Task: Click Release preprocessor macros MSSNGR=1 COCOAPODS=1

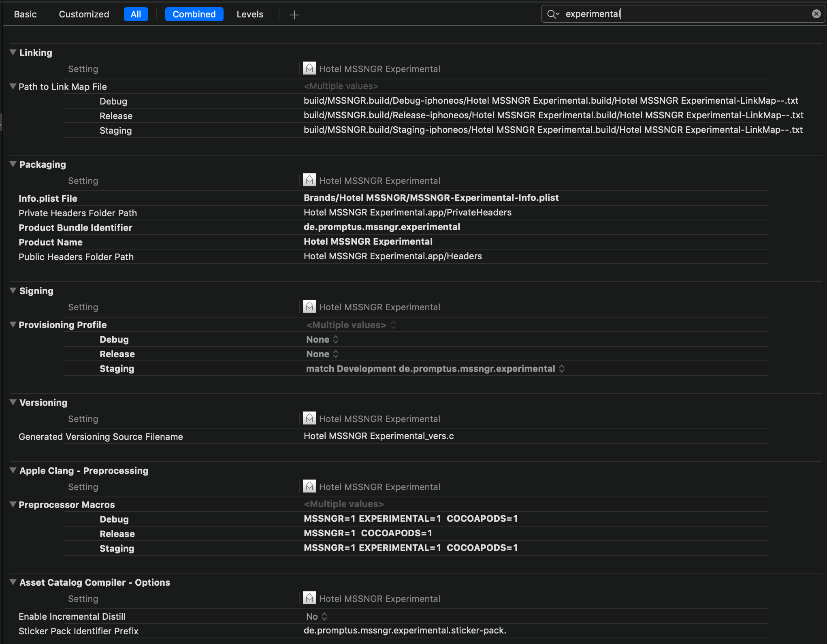Action: tap(368, 533)
